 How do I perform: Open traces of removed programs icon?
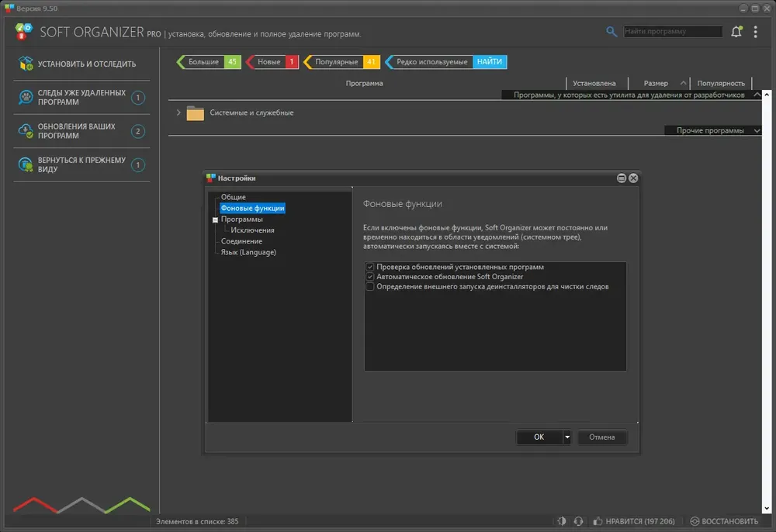click(26, 98)
